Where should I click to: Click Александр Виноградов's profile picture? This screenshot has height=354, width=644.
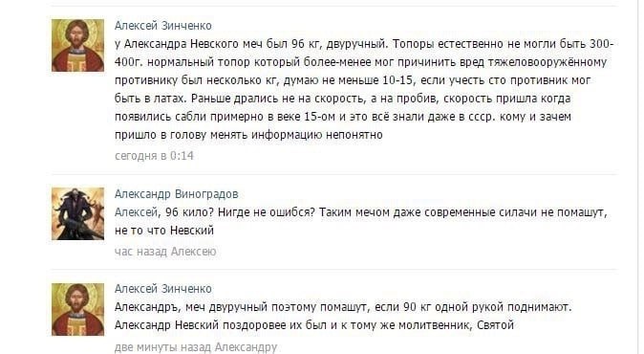(77, 213)
